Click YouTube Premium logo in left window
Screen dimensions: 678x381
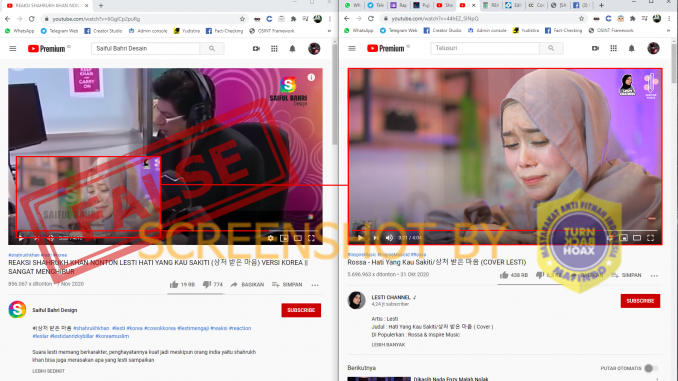tap(47, 48)
